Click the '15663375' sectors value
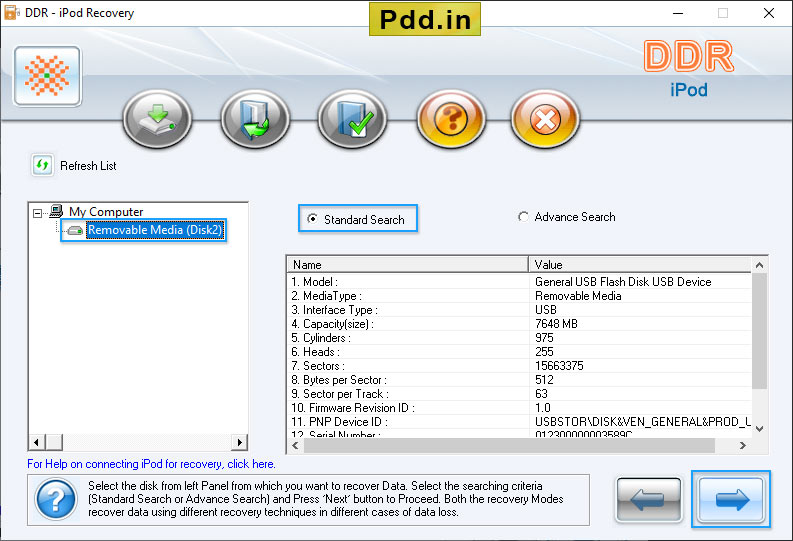 559,366
